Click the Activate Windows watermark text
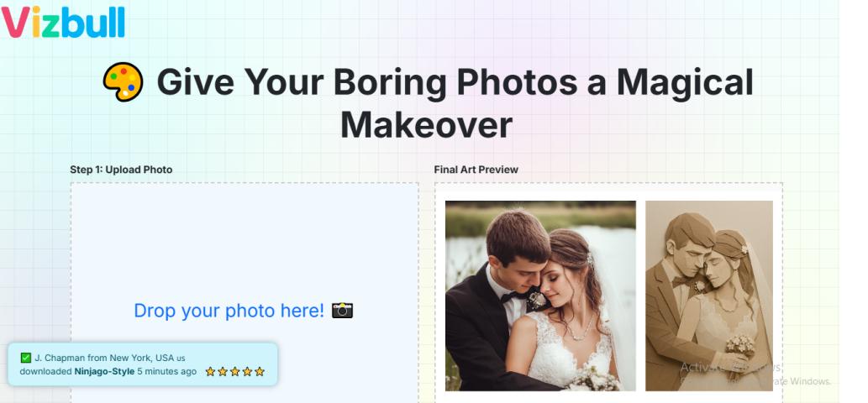 pyautogui.click(x=731, y=368)
